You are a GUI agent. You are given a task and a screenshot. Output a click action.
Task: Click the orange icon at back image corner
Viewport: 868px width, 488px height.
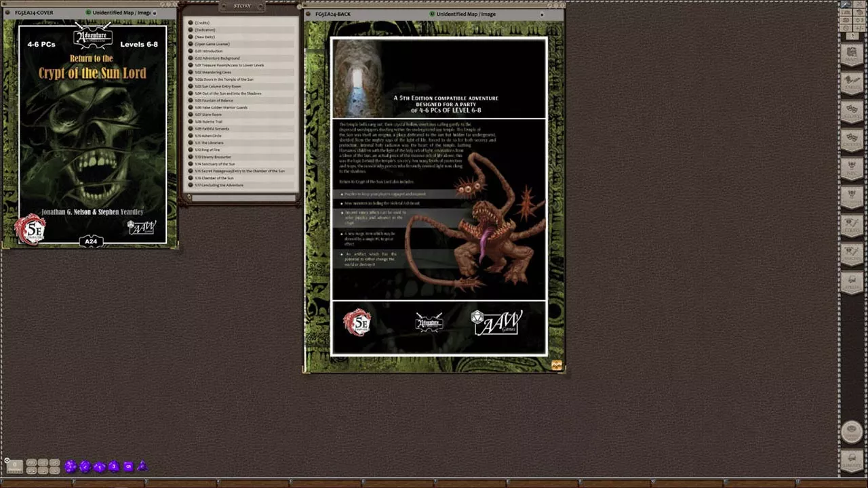pyautogui.click(x=557, y=365)
